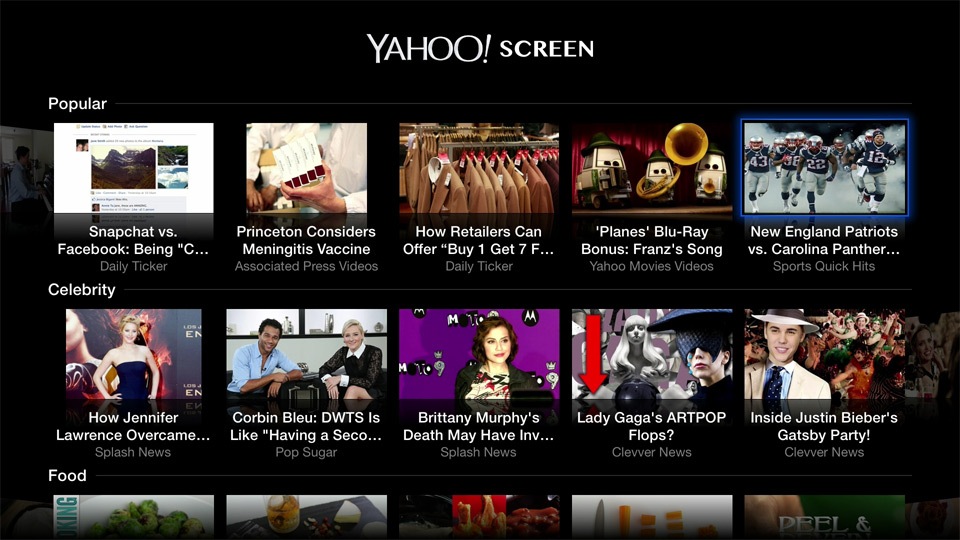
Task: Click the 'New England Patriots vs. Carolina Panther' title
Action: coord(824,240)
